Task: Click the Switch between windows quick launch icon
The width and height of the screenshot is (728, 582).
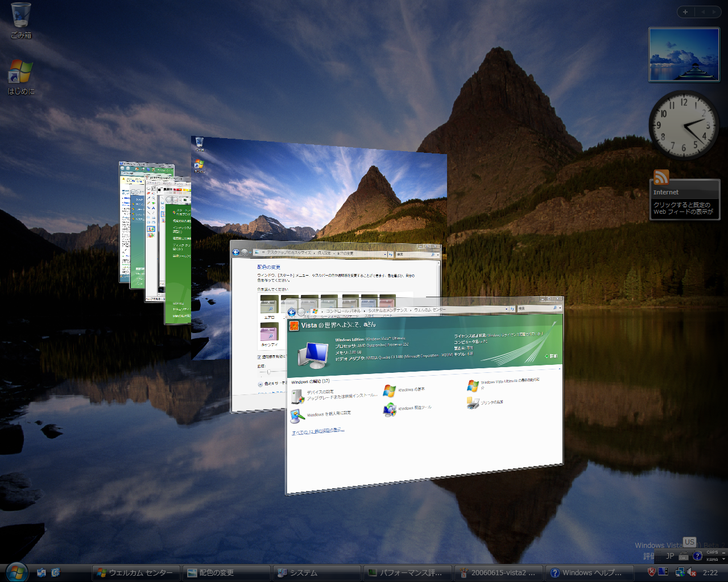Action: coord(56,572)
